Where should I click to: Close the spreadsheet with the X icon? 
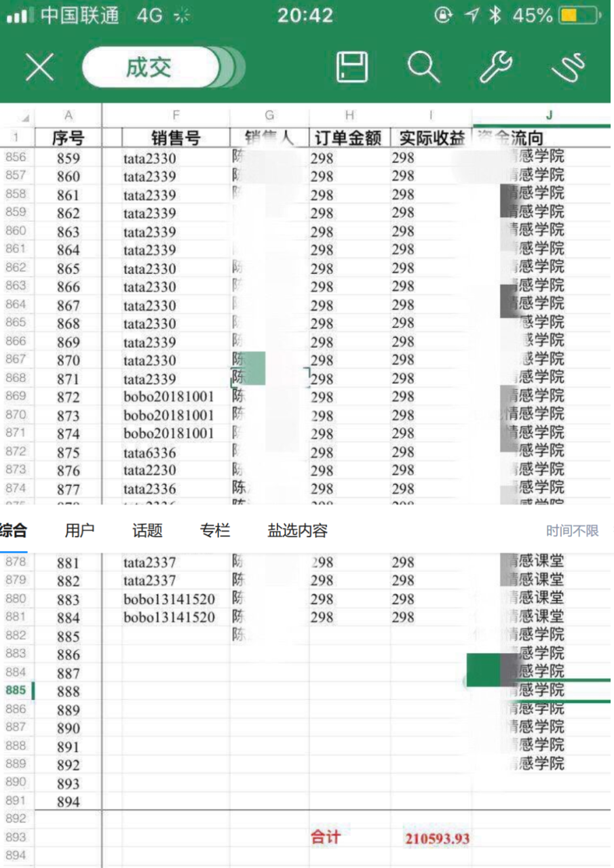coord(39,67)
